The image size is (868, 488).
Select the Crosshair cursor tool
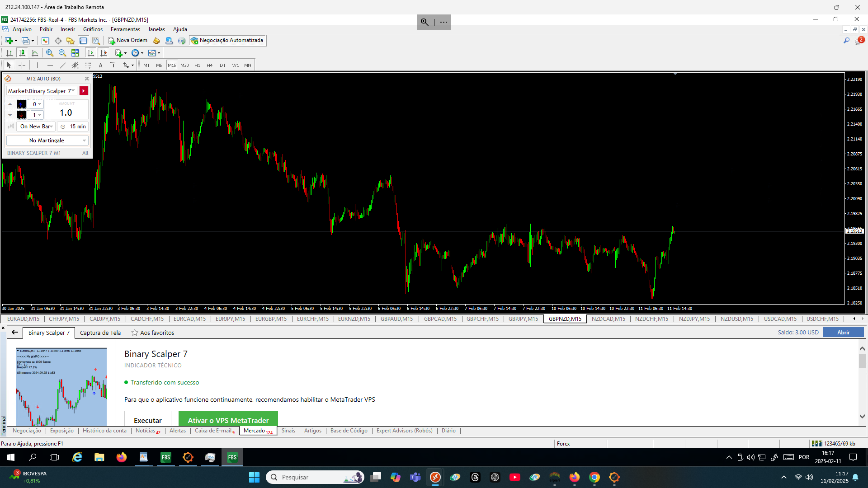22,65
